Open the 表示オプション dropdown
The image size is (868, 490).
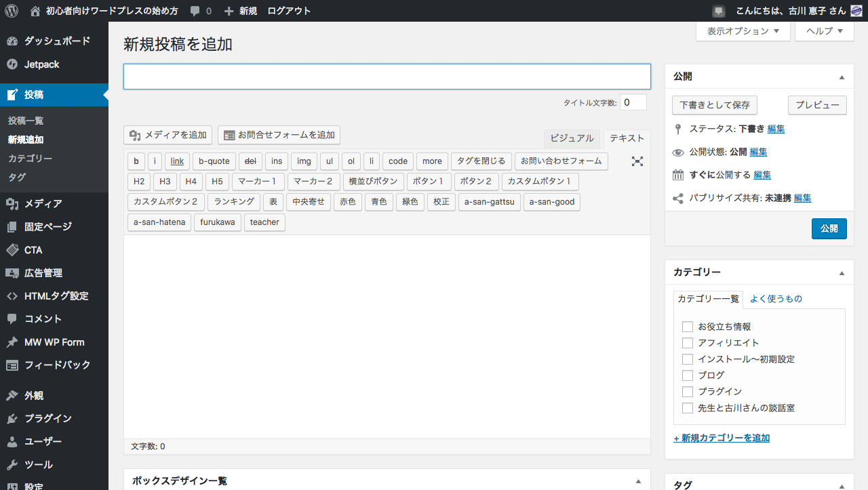pos(743,31)
